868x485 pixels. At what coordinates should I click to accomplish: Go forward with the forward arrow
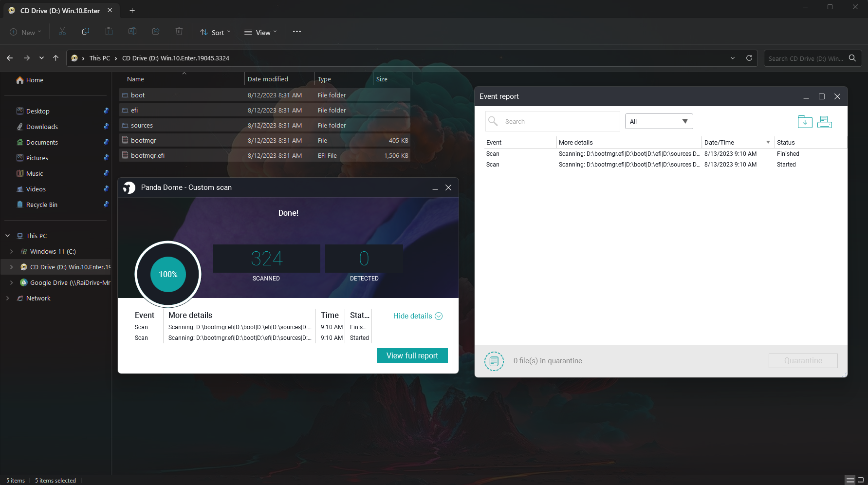click(x=27, y=58)
